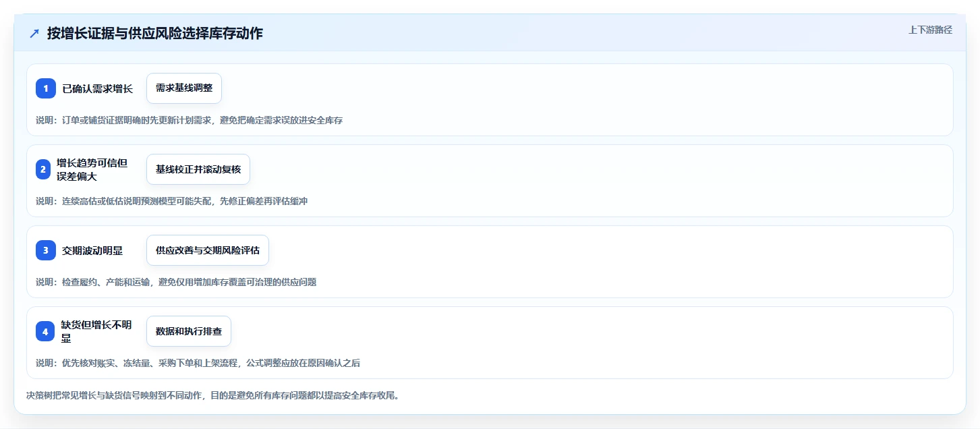
Task: Click note starting 检查履约、产能和运输
Action: tap(176, 282)
